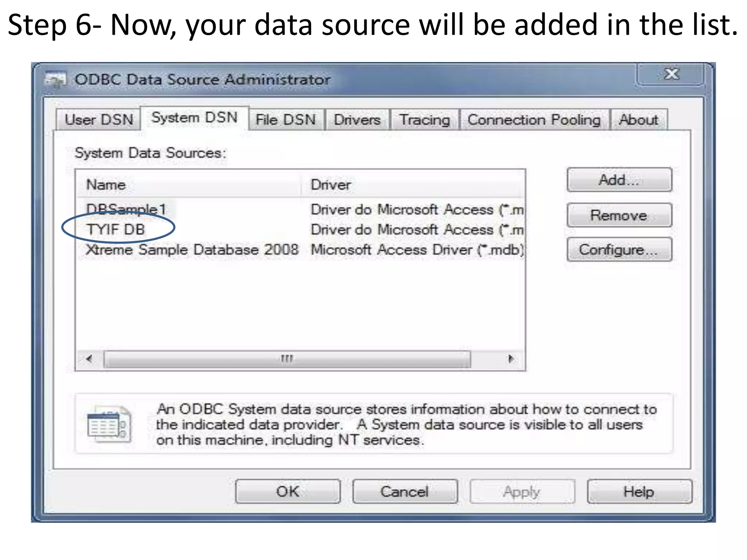Click the ODBC Administrator title bar icon
Image resolution: width=747 pixels, height=560 pixels.
click(55, 79)
